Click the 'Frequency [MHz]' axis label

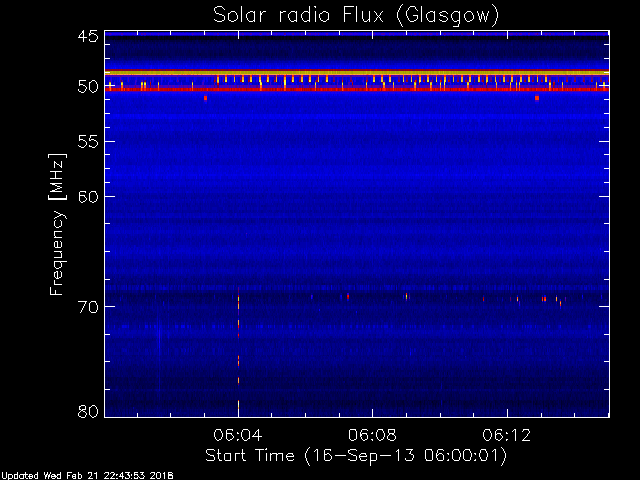[x=57, y=224]
